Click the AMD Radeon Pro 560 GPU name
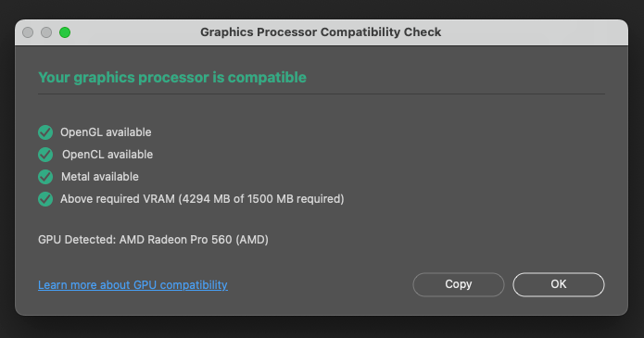The height and width of the screenshot is (338, 644). click(x=175, y=240)
